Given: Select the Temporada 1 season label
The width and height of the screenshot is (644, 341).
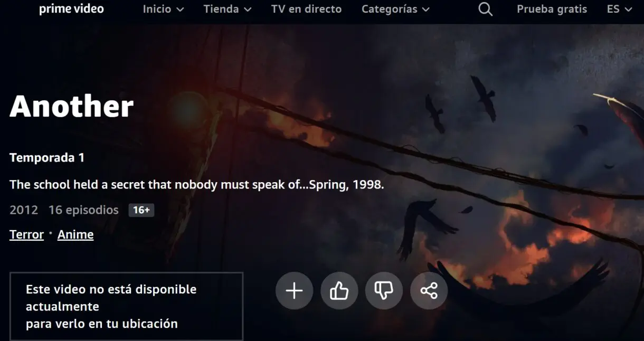Looking at the screenshot, I should pos(47,157).
